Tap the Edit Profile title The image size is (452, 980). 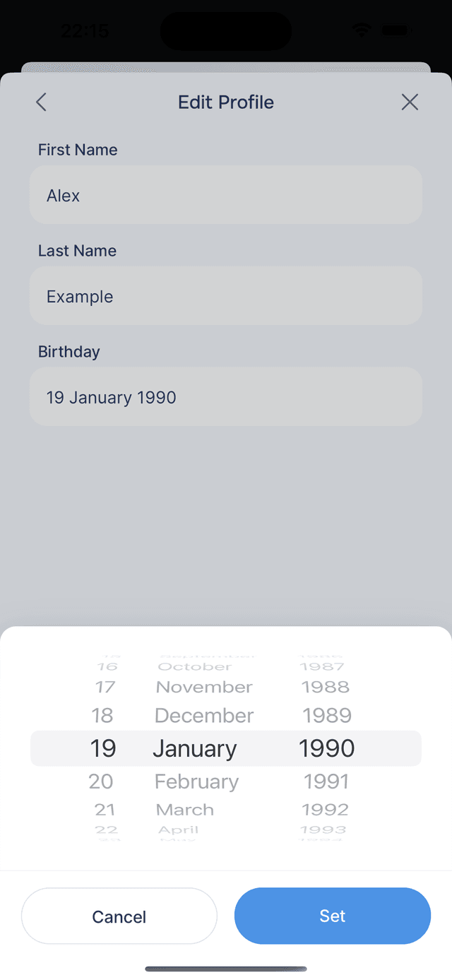pyautogui.click(x=226, y=102)
